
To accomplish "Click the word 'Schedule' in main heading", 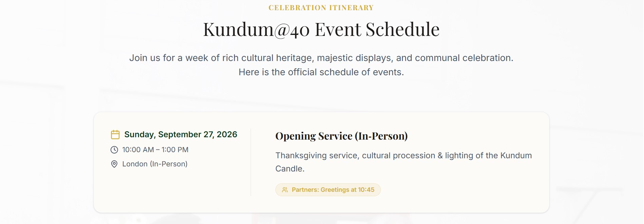I will pos(403,29).
